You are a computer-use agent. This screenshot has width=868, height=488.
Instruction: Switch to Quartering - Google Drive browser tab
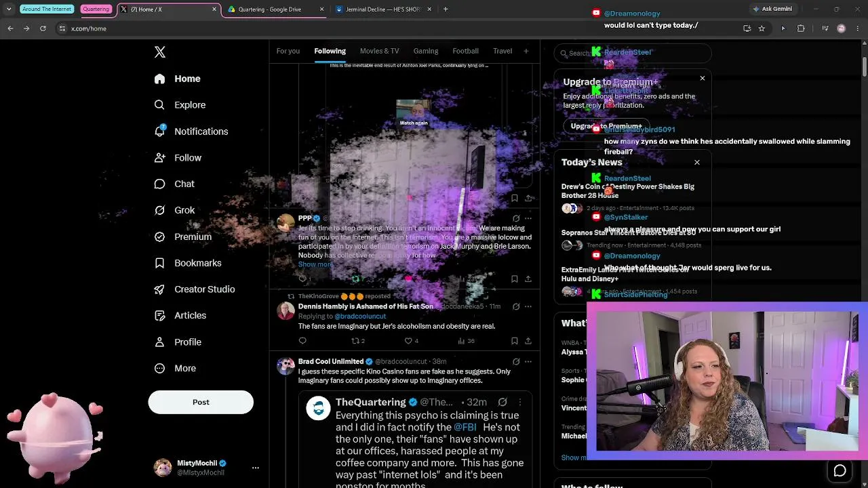point(275,9)
